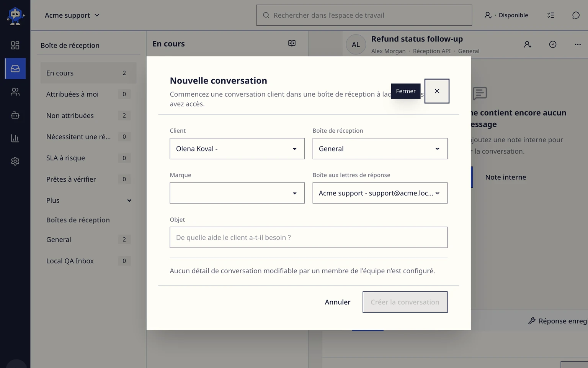Select Prêtes à vérifier view
This screenshot has width=588, height=368.
pyautogui.click(x=88, y=179)
